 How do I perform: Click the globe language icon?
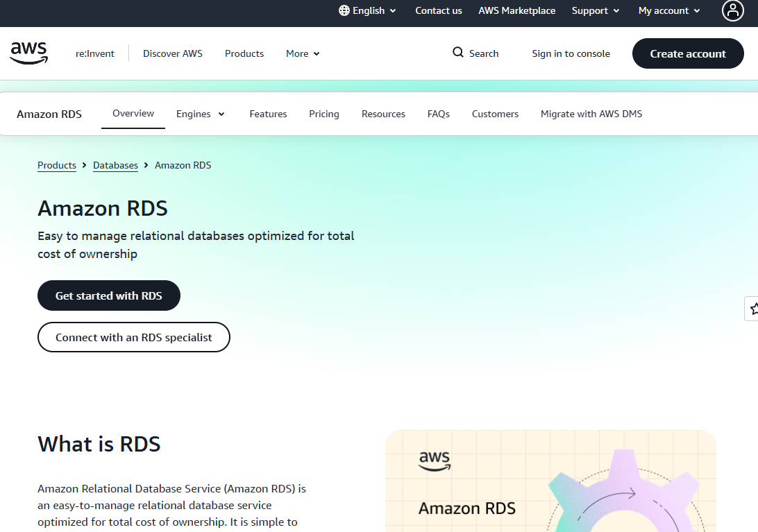[344, 10]
